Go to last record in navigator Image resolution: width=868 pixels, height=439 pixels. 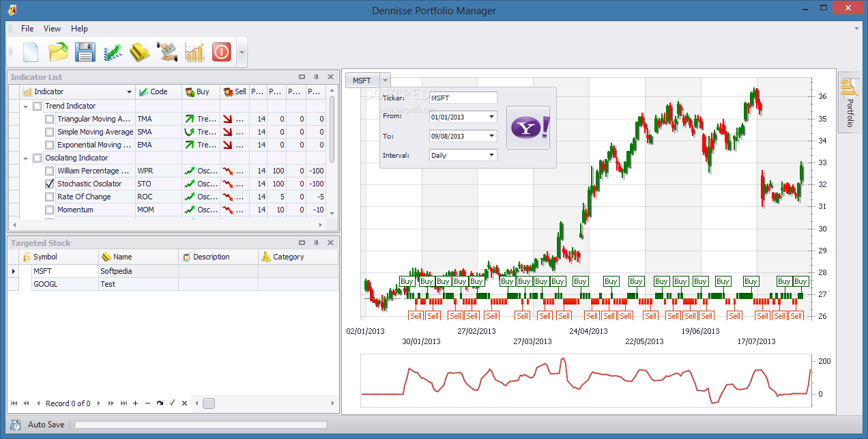[x=124, y=403]
